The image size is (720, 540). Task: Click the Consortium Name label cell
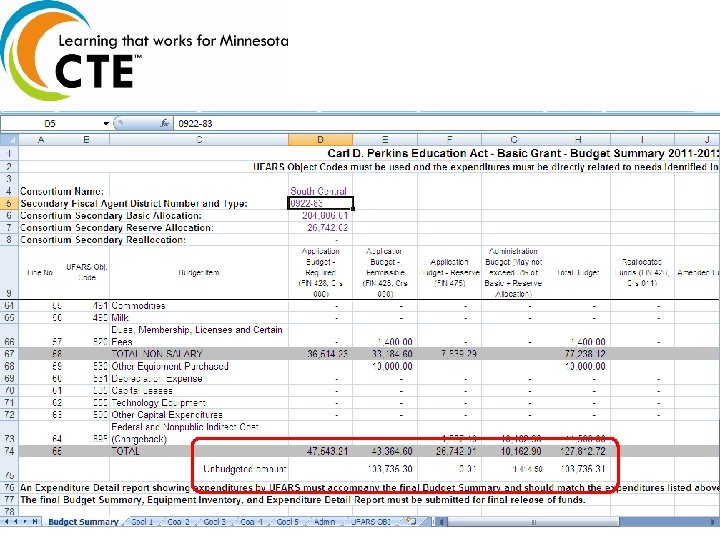click(x=62, y=191)
